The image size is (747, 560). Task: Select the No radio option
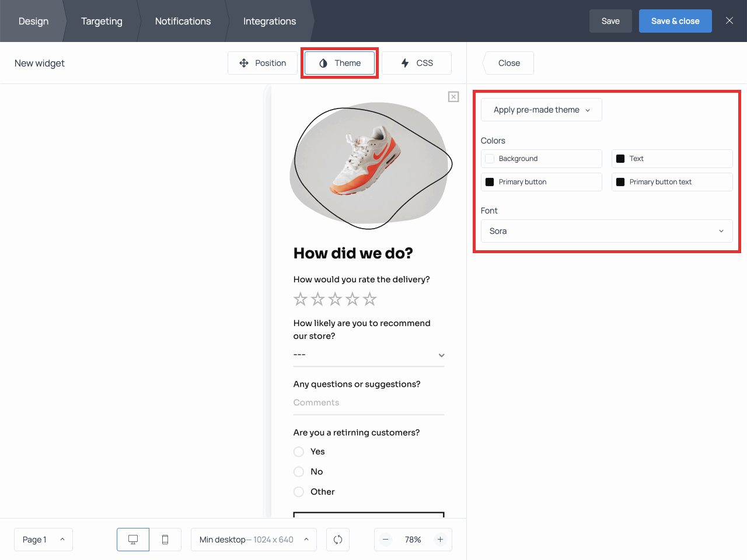click(298, 471)
